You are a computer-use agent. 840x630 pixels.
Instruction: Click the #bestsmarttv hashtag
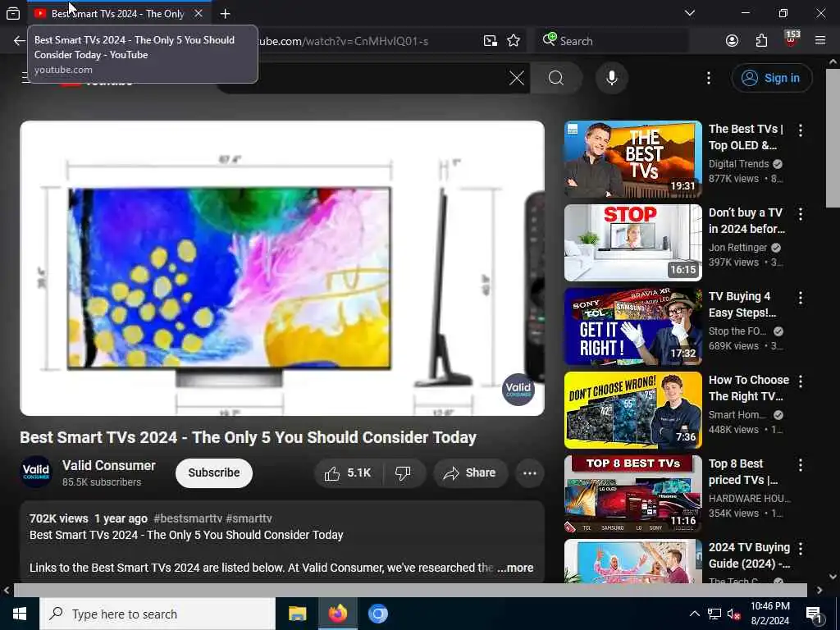[x=188, y=518]
